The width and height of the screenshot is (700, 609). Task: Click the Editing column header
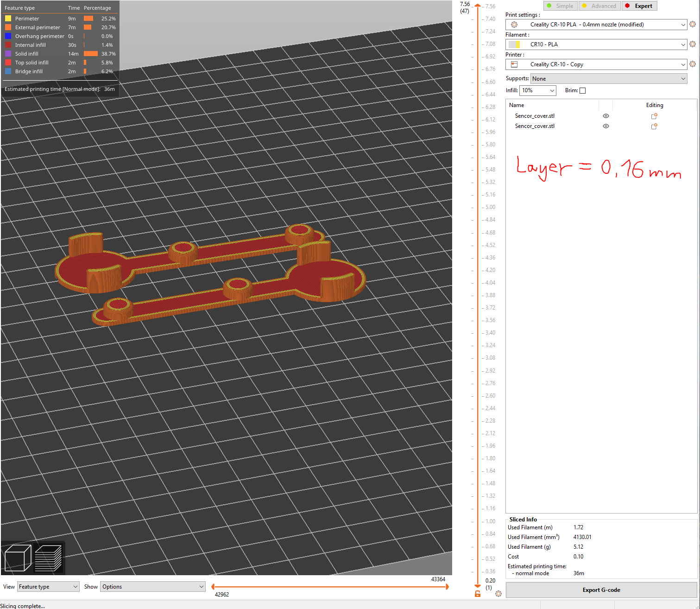tap(655, 105)
